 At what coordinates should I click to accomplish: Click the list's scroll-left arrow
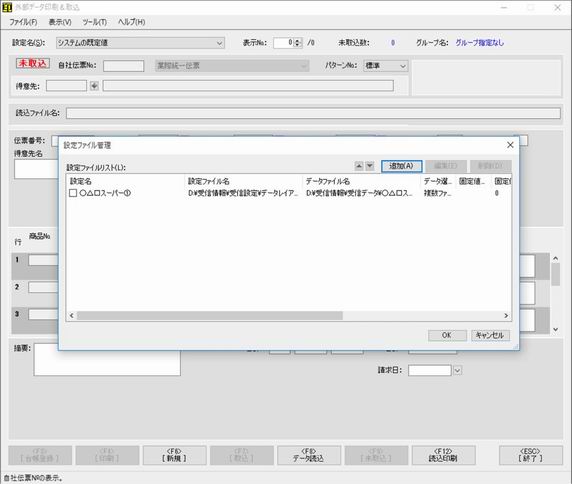pyautogui.click(x=72, y=315)
